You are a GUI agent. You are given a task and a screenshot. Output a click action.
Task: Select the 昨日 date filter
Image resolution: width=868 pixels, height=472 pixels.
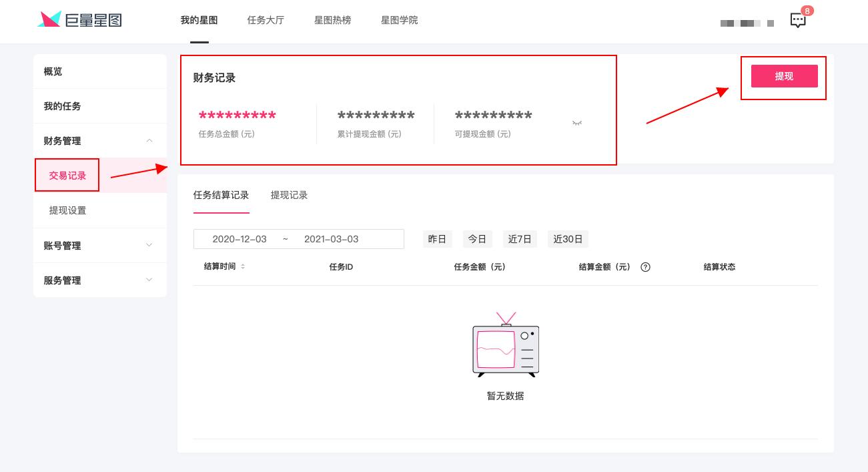(437, 238)
